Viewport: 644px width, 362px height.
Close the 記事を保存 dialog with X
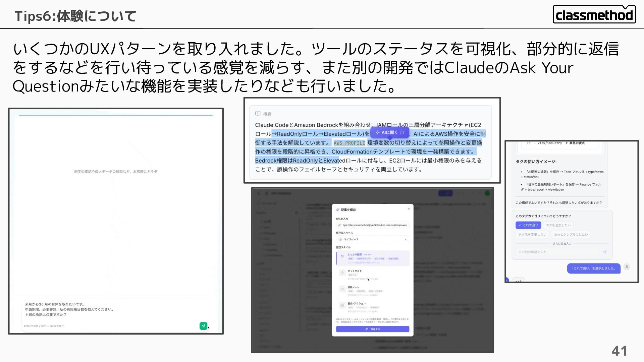pyautogui.click(x=409, y=209)
